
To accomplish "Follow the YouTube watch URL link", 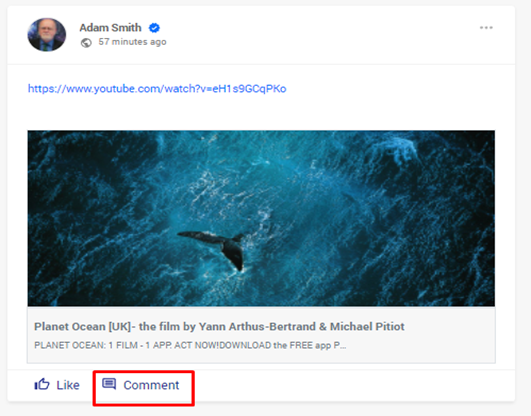I will point(157,88).
